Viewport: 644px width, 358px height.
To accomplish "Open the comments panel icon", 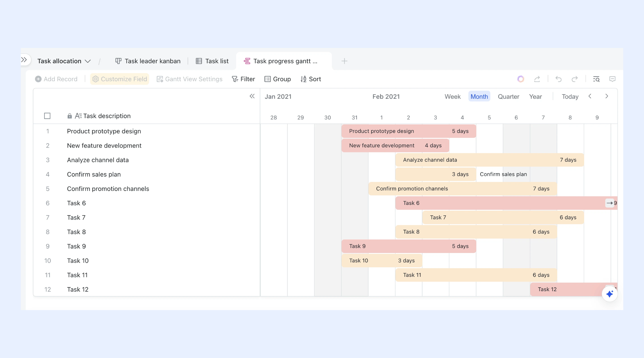I will click(x=612, y=79).
